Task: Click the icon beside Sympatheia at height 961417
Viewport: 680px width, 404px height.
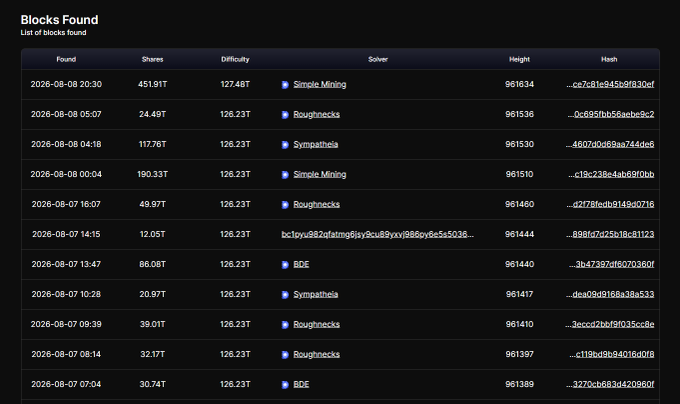Action: [285, 294]
